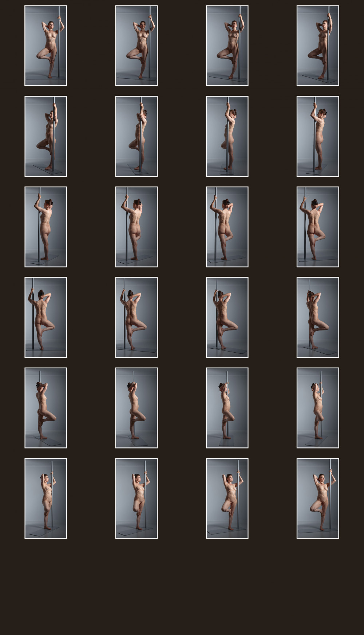
Task: Select the last thumbnail in row three
Action: point(318,227)
